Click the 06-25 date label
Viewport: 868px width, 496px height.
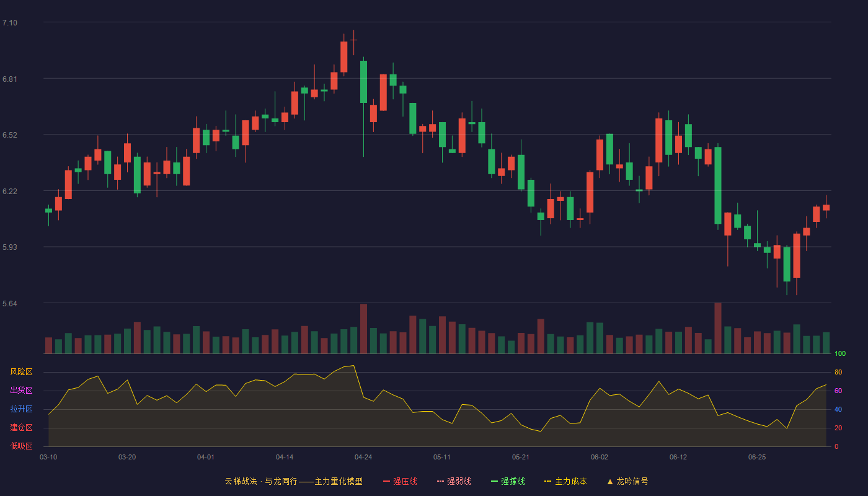[x=757, y=457]
